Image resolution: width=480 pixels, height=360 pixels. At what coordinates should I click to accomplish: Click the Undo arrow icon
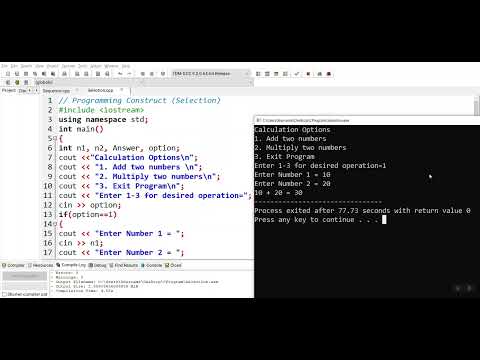click(120, 74)
